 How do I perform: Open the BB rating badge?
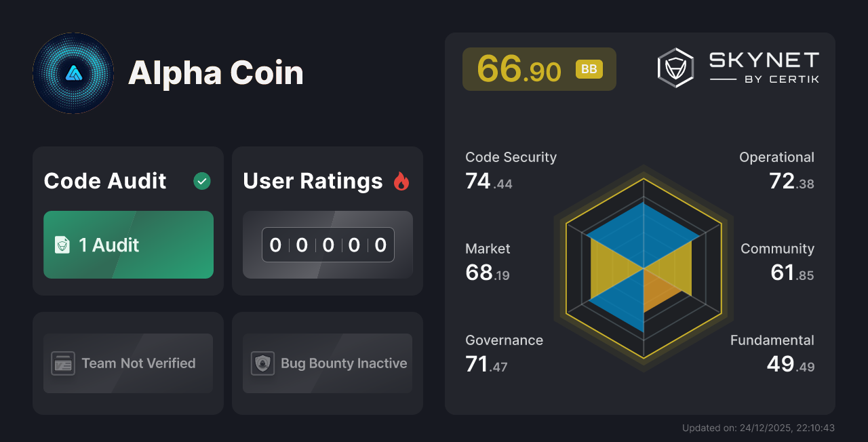(589, 68)
